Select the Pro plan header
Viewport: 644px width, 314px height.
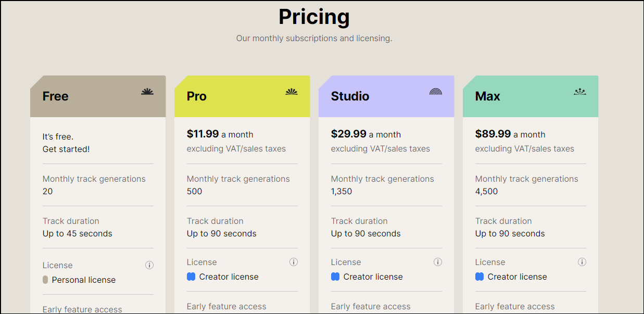[197, 96]
